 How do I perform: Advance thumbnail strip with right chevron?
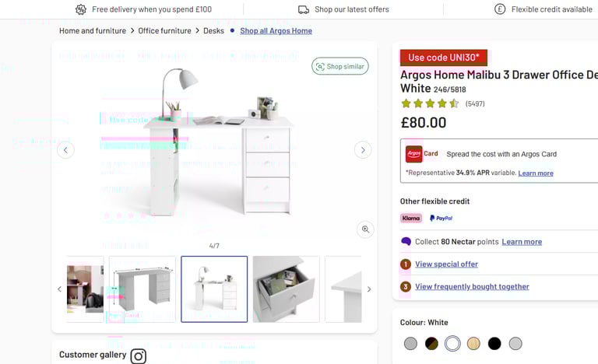click(369, 289)
